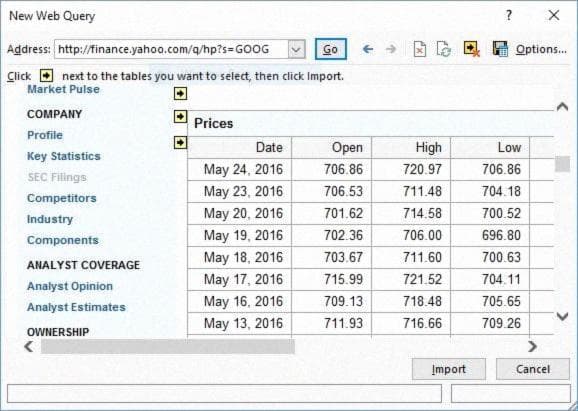Screen dimensions: 578x411
Task: Open the Analyst Opinion link
Action: pyautogui.click(x=70, y=286)
